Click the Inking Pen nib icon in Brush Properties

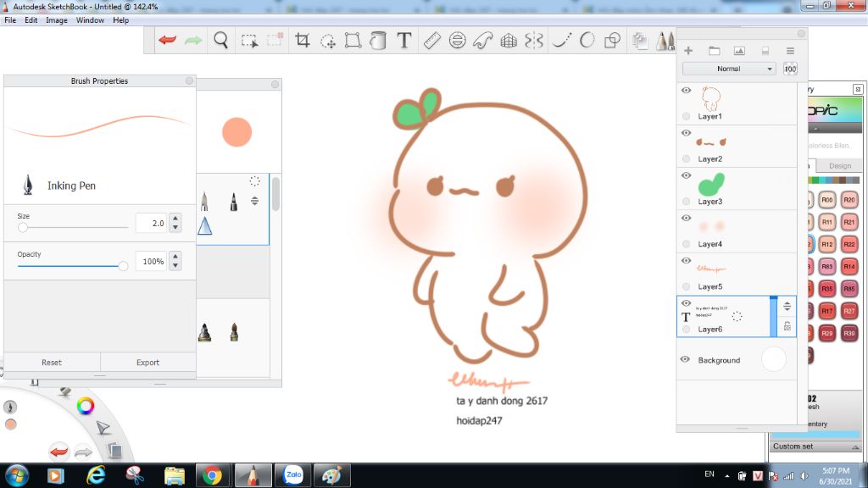coord(28,186)
